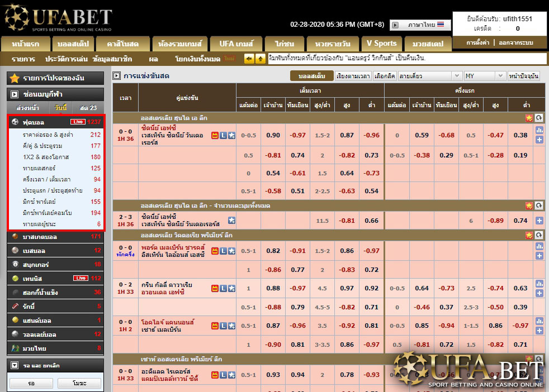This screenshot has height=392, width=549.
Task: Click the odds value 0.66 on the corners row
Action: pyautogui.click(x=371, y=221)
